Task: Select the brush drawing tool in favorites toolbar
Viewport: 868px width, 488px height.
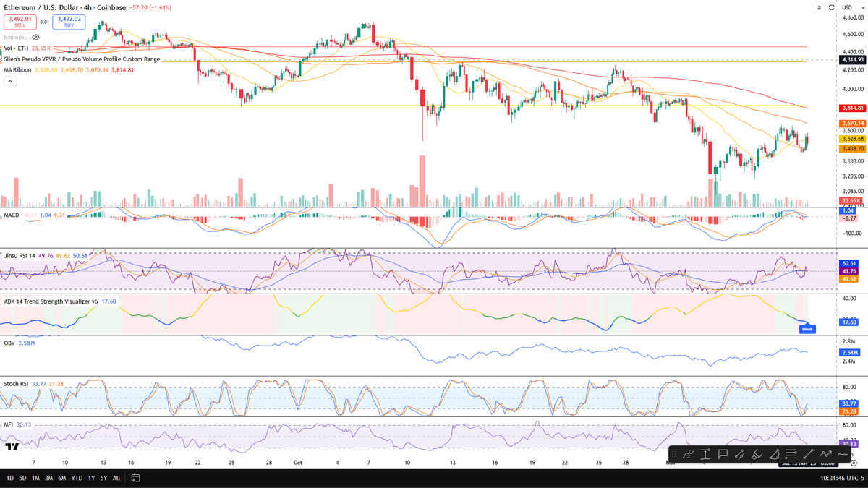Action: point(688,454)
